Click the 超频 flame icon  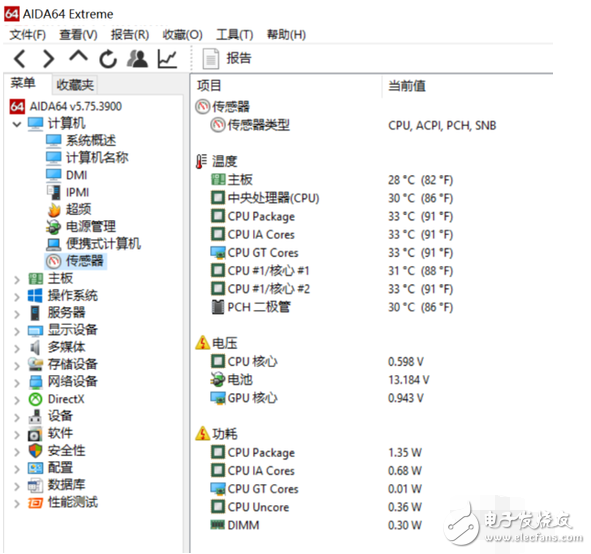click(x=54, y=210)
